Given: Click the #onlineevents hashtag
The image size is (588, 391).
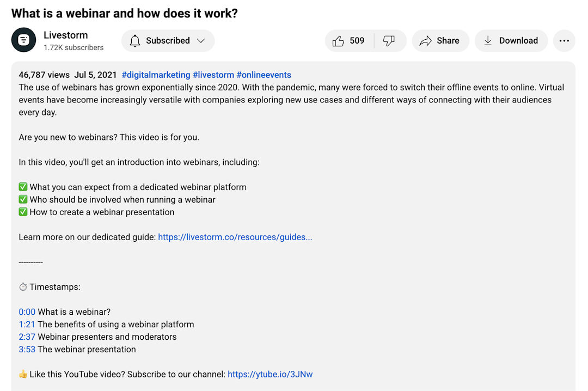Looking at the screenshot, I should (264, 75).
